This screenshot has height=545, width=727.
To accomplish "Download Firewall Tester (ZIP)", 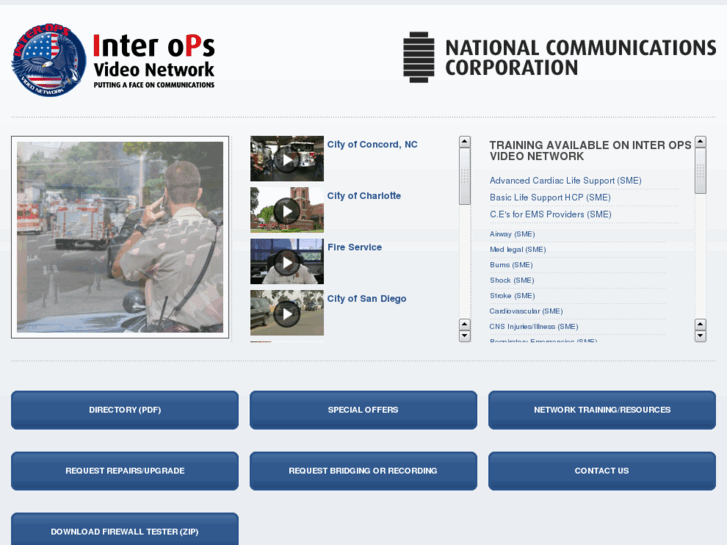I will [x=125, y=529].
